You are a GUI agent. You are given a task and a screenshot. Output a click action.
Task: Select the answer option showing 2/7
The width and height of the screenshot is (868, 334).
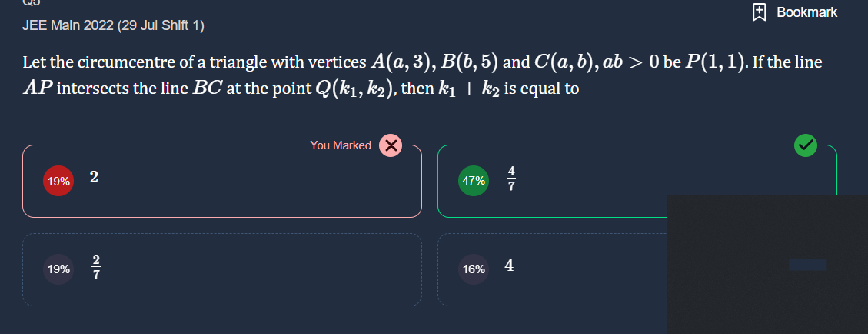222,270
